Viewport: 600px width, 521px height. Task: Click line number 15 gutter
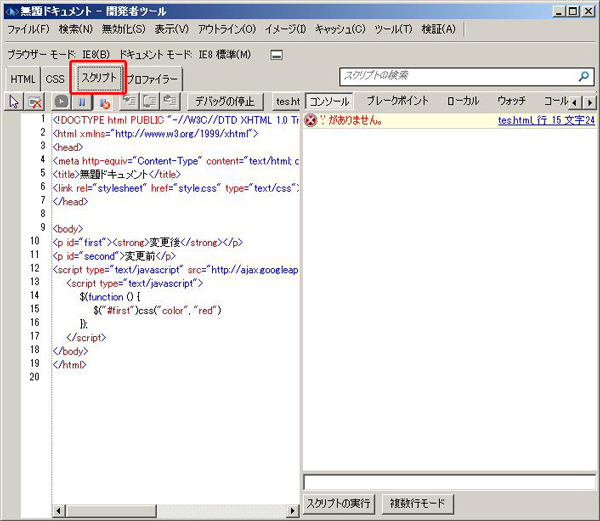coord(34,309)
